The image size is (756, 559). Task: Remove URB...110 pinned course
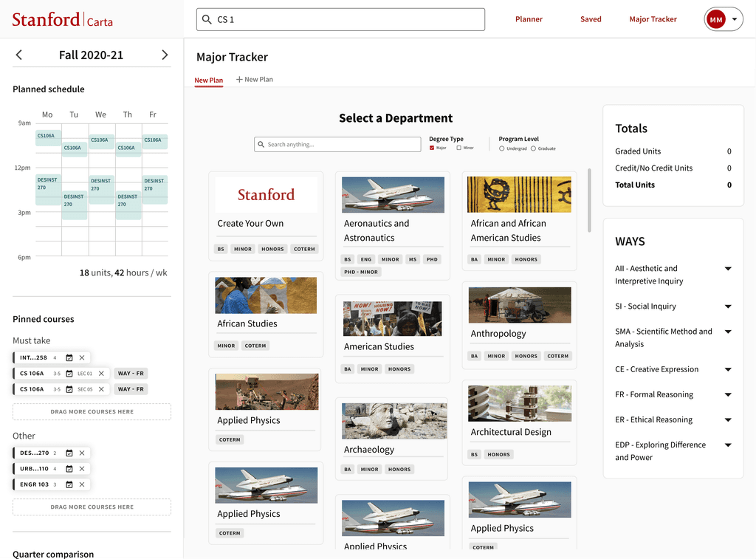(x=82, y=469)
